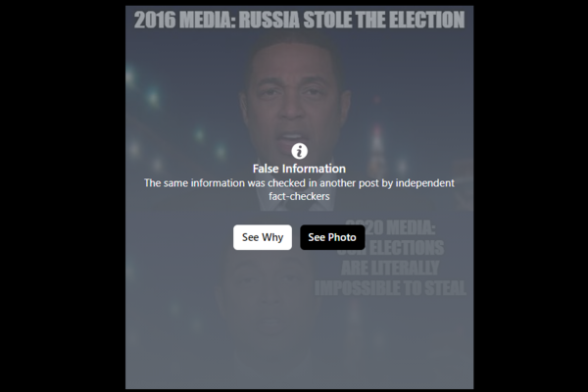
Task: Click the '2016' at the caption start
Action: [155, 20]
